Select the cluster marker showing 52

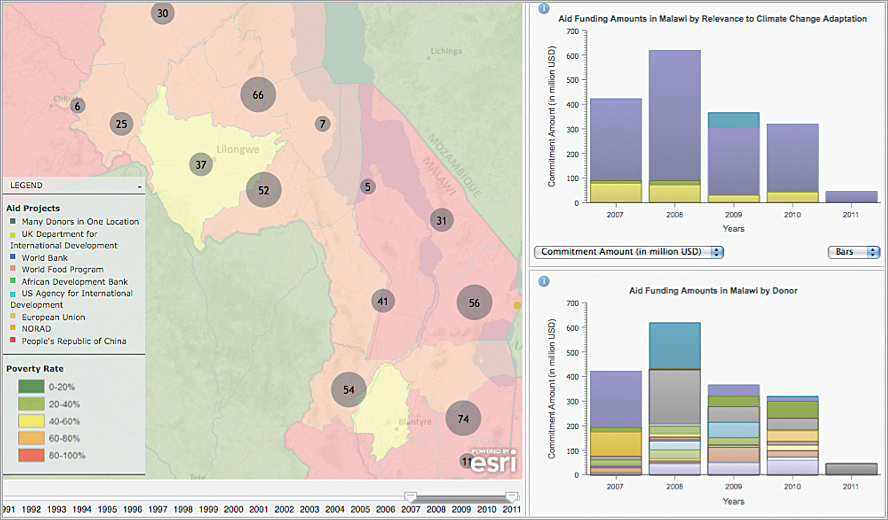[x=264, y=190]
